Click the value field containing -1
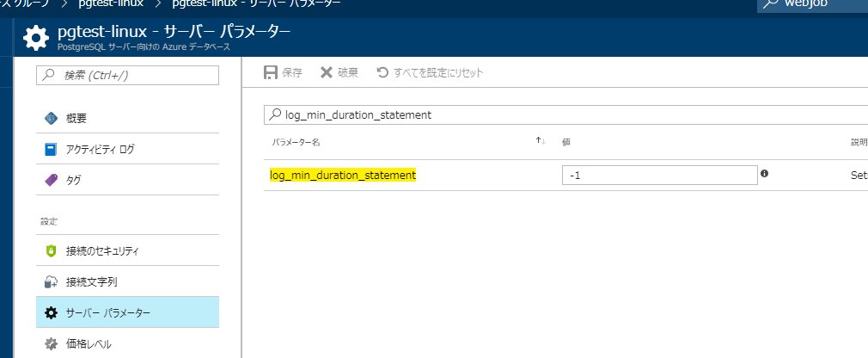This screenshot has height=358, width=868. point(659,175)
